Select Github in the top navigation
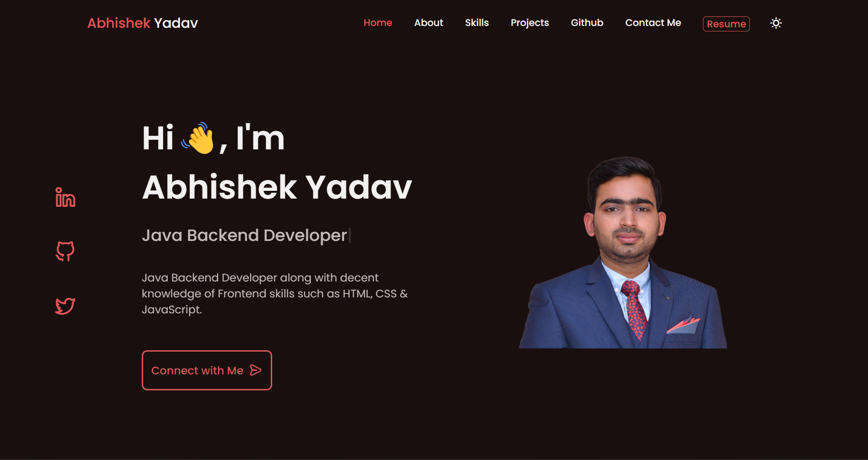Screen dimensions: 868x460 click(x=587, y=23)
